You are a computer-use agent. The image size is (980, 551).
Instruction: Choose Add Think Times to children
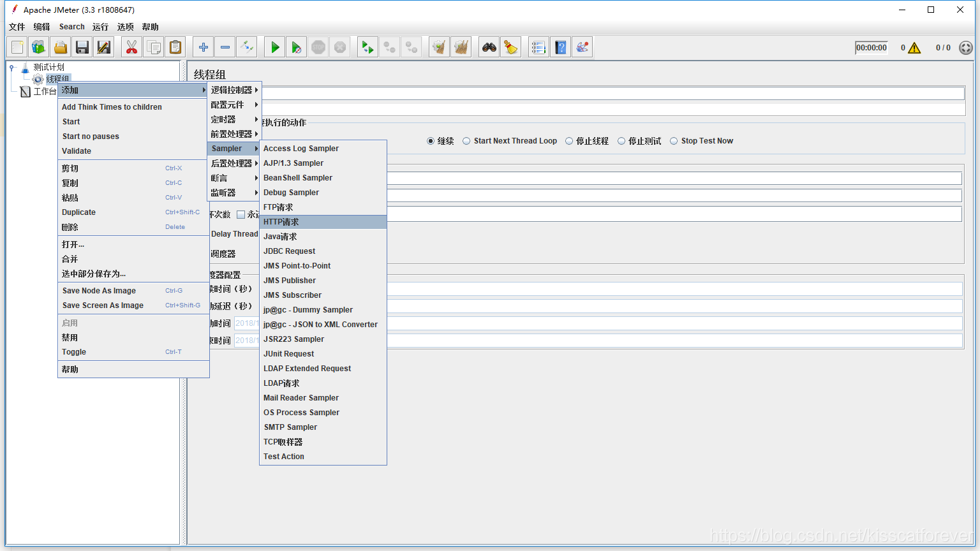click(133, 107)
